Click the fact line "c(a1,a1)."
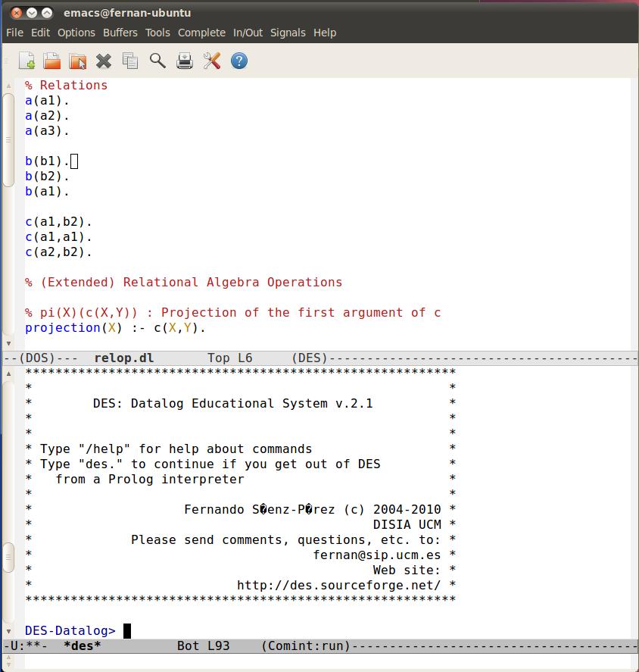Viewport: 639px width, 672px height. tap(58, 237)
